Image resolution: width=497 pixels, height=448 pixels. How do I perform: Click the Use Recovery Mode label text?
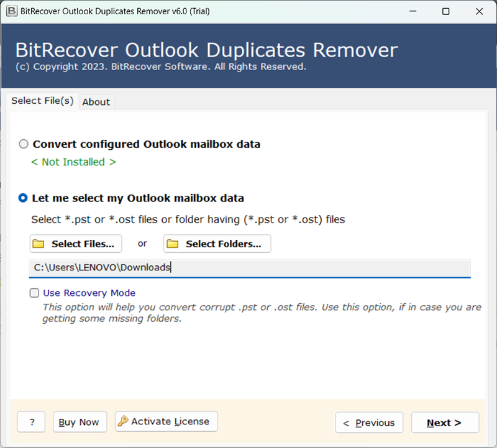pos(89,293)
